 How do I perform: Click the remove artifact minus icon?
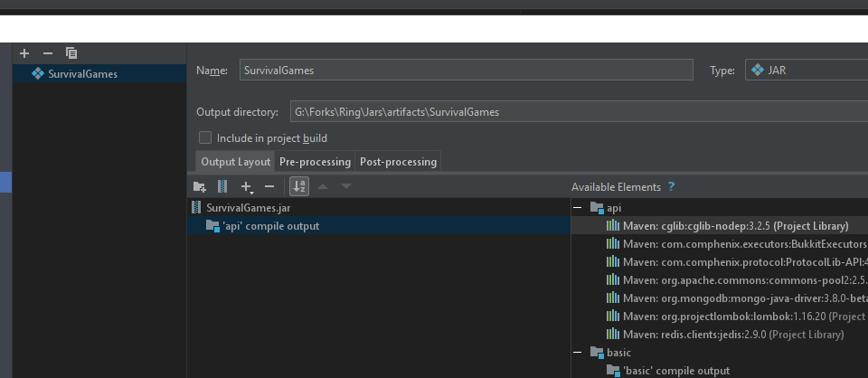tap(48, 53)
